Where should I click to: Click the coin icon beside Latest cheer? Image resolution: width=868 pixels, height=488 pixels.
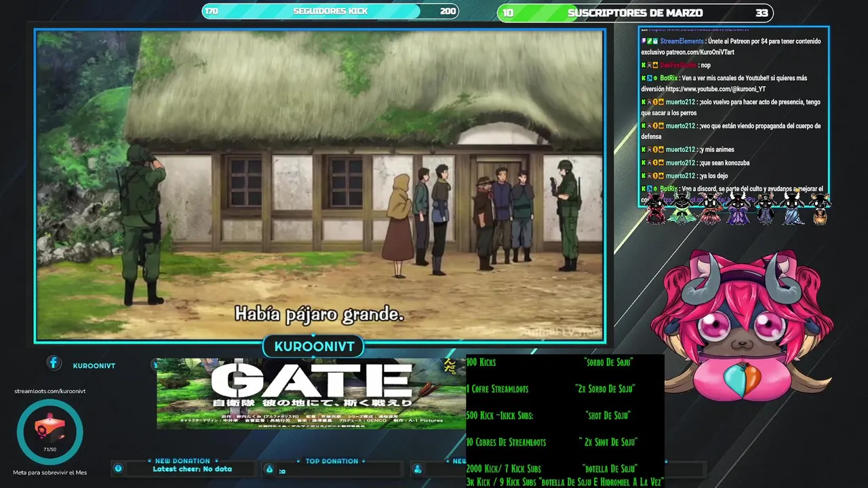pos(118,468)
